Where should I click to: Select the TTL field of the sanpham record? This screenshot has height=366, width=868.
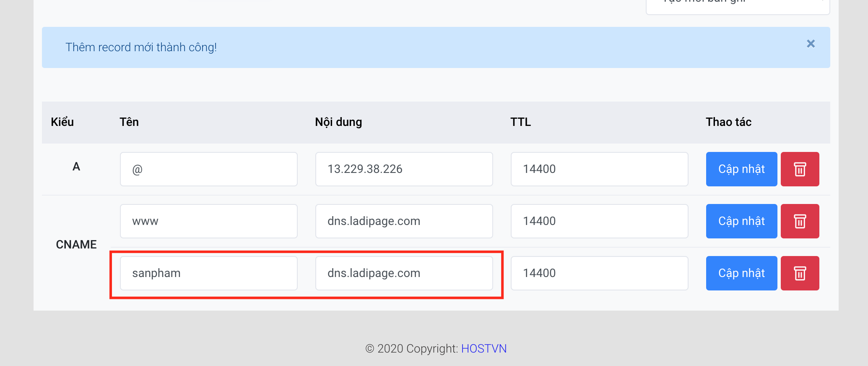(599, 273)
